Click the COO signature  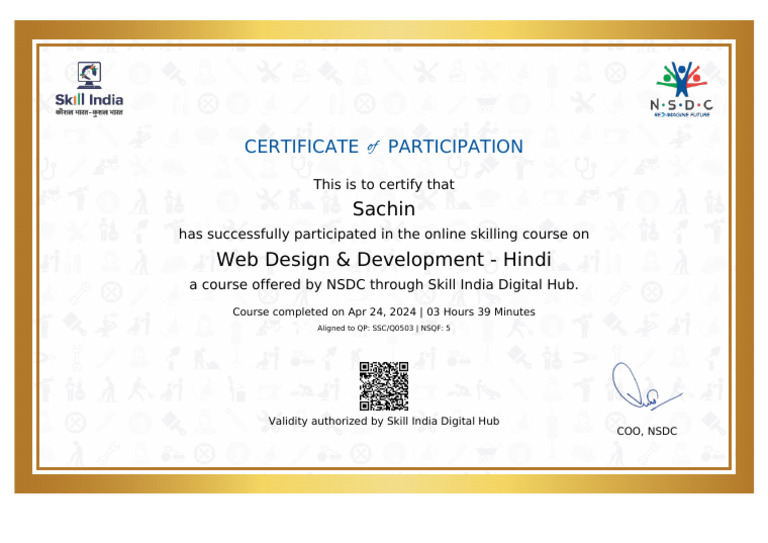(x=646, y=386)
